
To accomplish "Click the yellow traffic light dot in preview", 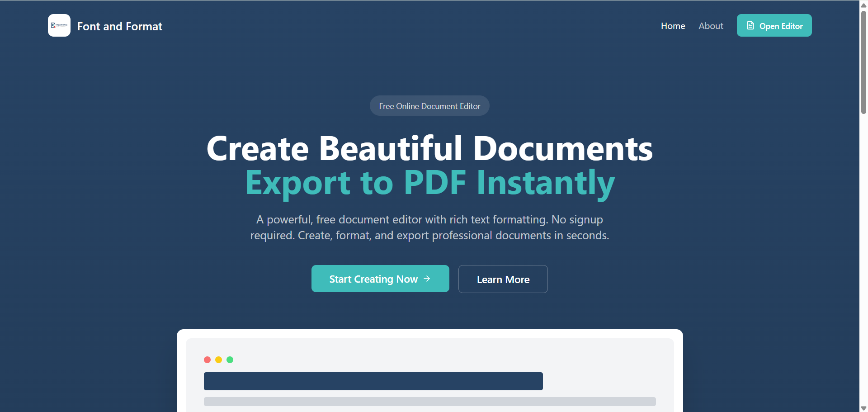I will [219, 360].
